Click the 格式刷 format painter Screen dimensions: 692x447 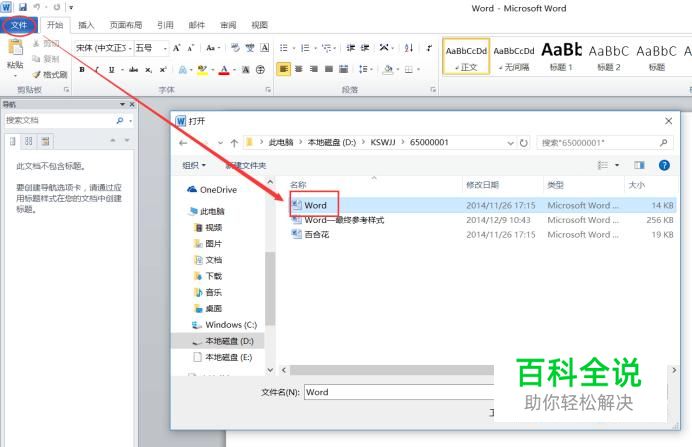pyautogui.click(x=50, y=75)
